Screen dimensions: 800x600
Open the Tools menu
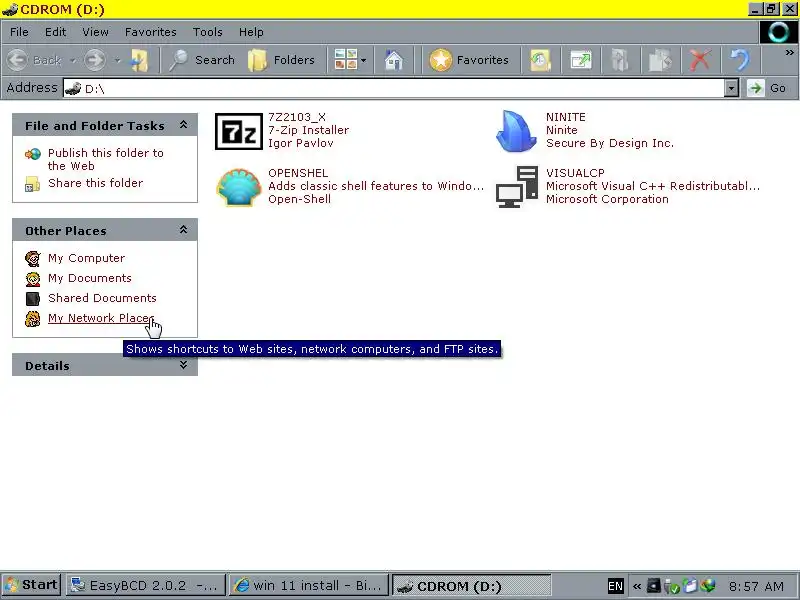(x=207, y=32)
